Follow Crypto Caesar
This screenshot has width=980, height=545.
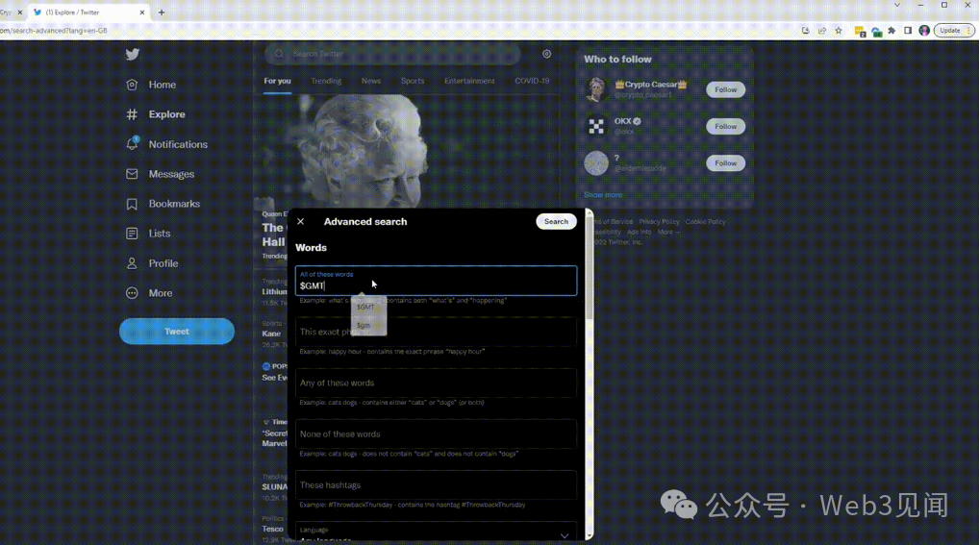[x=726, y=89]
